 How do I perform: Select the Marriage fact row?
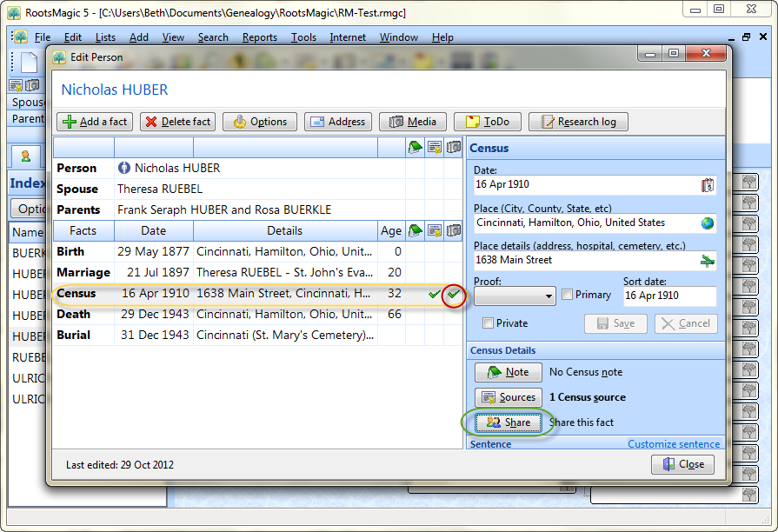pos(257,272)
